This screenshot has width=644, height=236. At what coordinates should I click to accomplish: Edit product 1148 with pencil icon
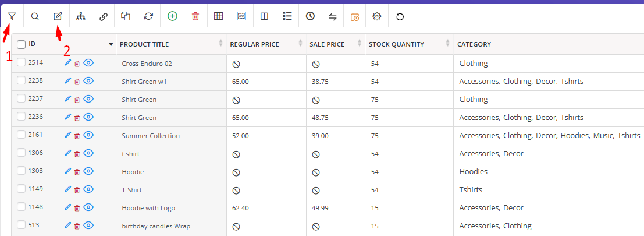(x=68, y=207)
